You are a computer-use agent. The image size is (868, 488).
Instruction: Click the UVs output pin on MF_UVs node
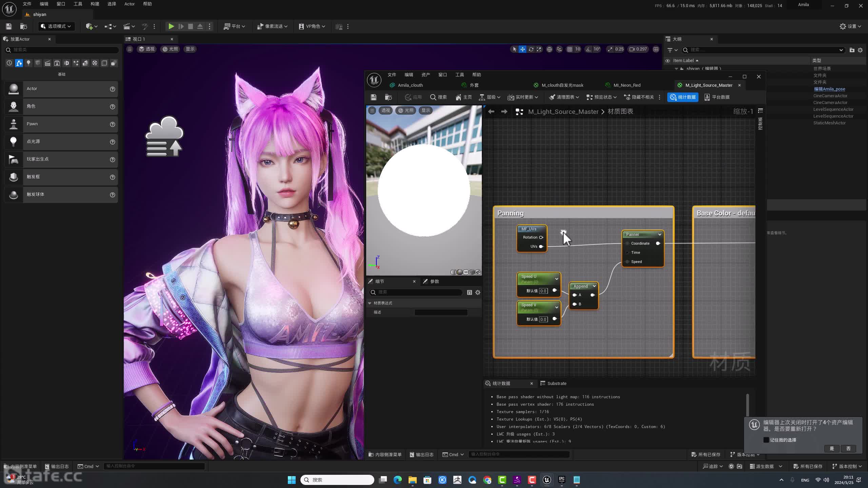(541, 246)
